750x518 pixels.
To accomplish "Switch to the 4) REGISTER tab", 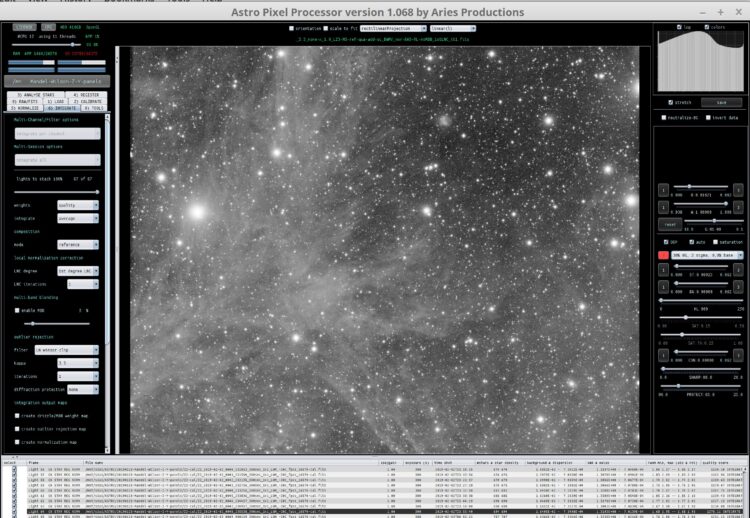I will click(86, 95).
